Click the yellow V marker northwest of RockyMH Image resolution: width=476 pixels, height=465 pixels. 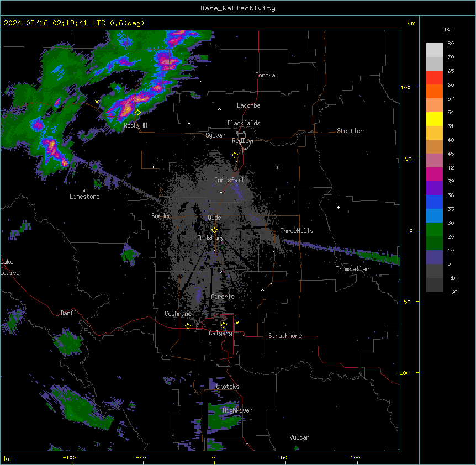(x=97, y=102)
